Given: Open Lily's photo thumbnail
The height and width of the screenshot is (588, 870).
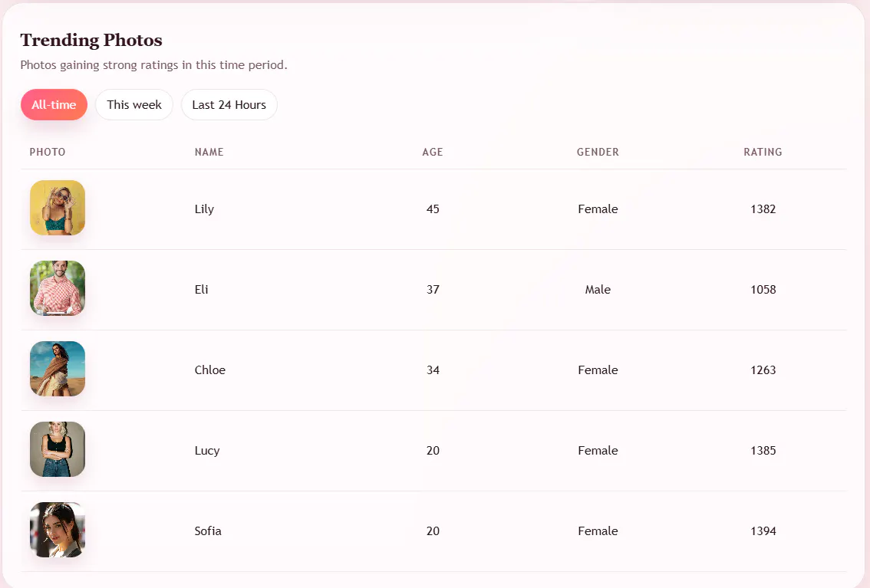Looking at the screenshot, I should (58, 208).
